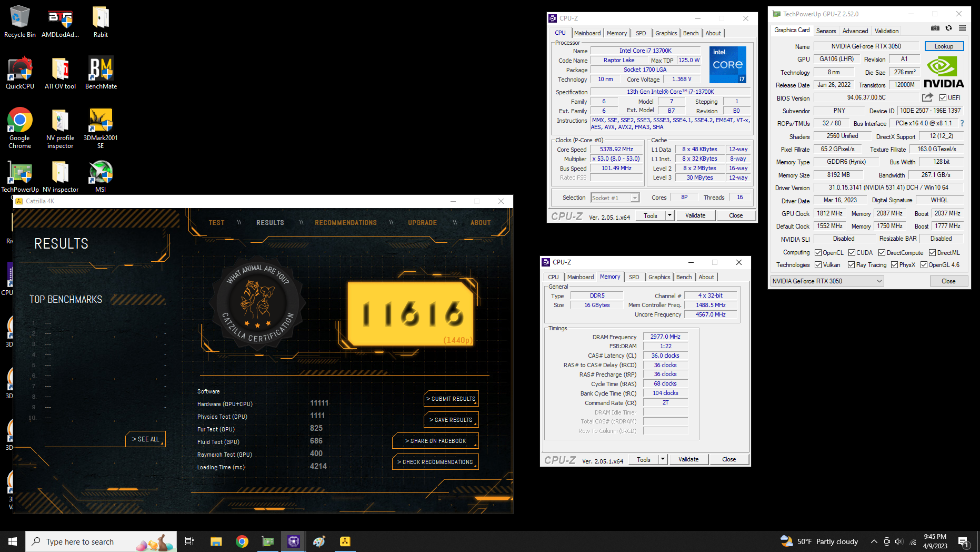Open the NV inspector desktop folder
Viewport: 980px width, 552px height.
pyautogui.click(x=60, y=176)
